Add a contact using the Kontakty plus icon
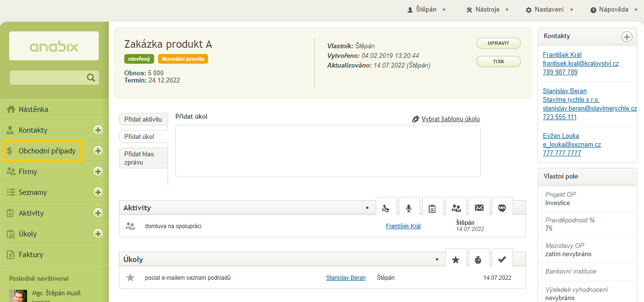The width and height of the screenshot is (644, 302). point(626,37)
